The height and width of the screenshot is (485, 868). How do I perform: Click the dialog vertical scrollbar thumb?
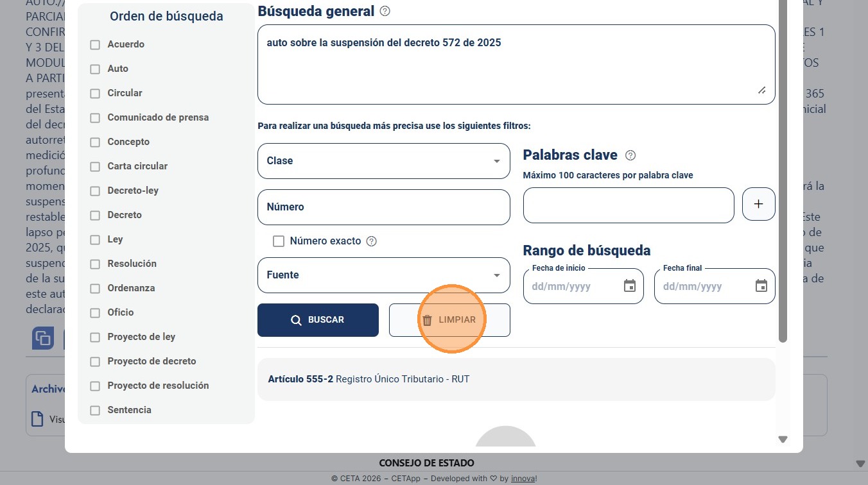click(x=783, y=170)
